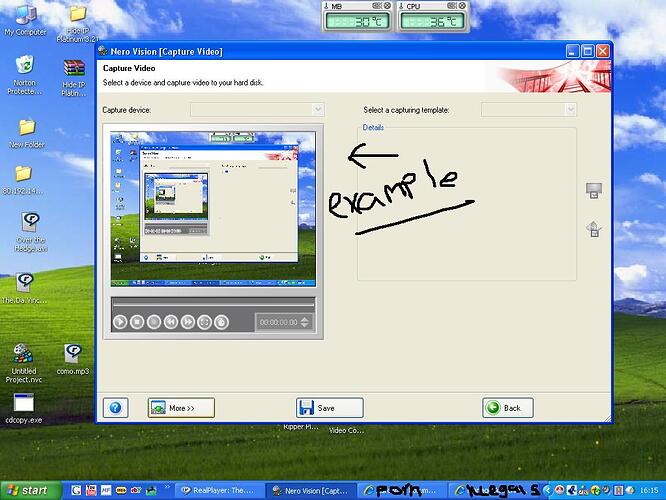666x500 pixels.
Task: Click the Nero Vision title bar icon
Action: pyautogui.click(x=103, y=51)
